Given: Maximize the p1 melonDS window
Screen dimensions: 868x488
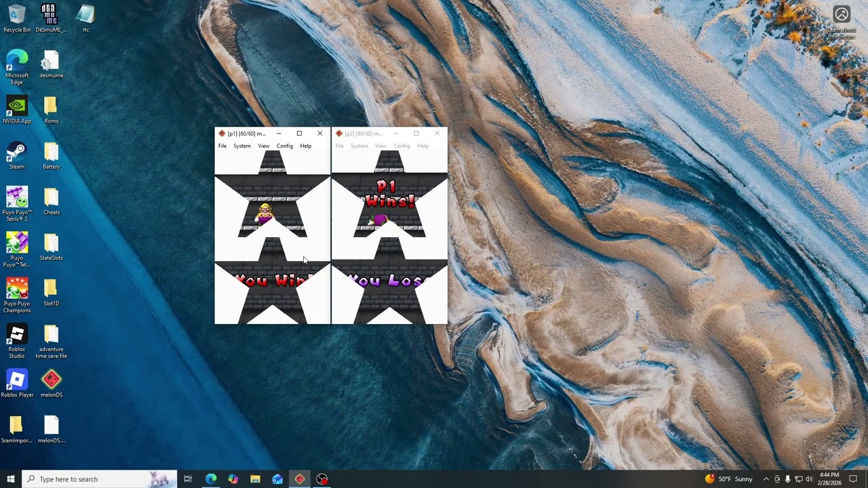Looking at the screenshot, I should (299, 134).
